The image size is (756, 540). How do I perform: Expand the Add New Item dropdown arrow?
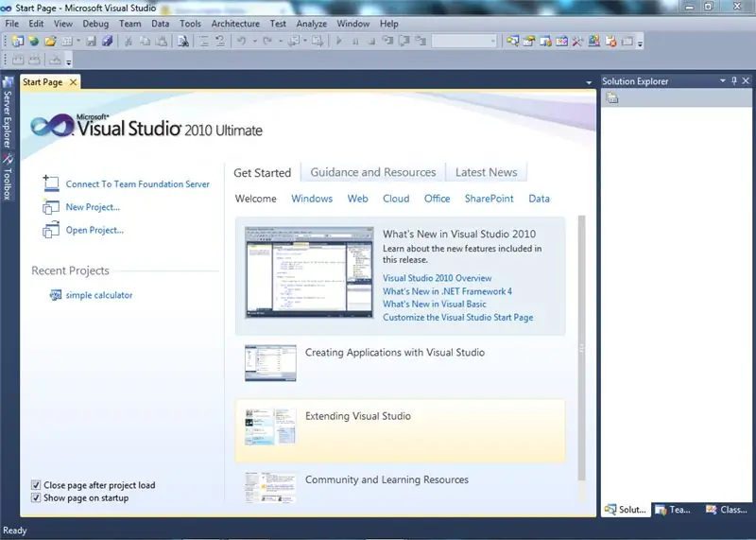pyautogui.click(x=78, y=42)
